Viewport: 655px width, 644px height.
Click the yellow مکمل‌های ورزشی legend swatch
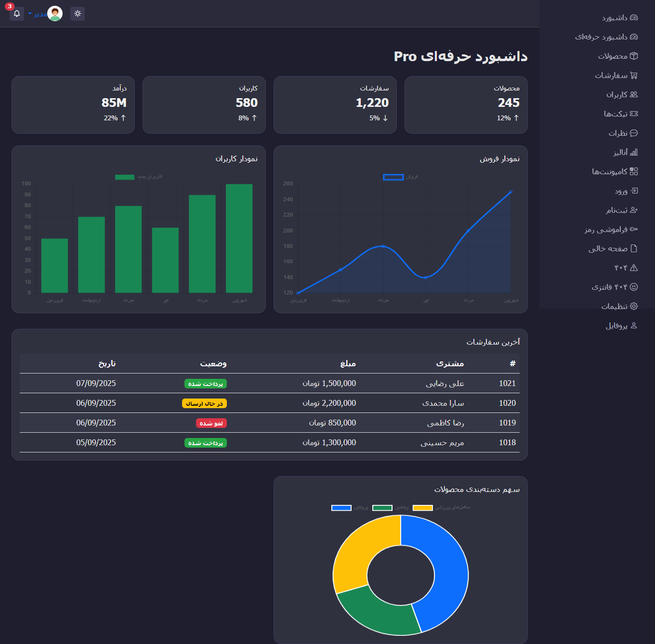coord(423,508)
